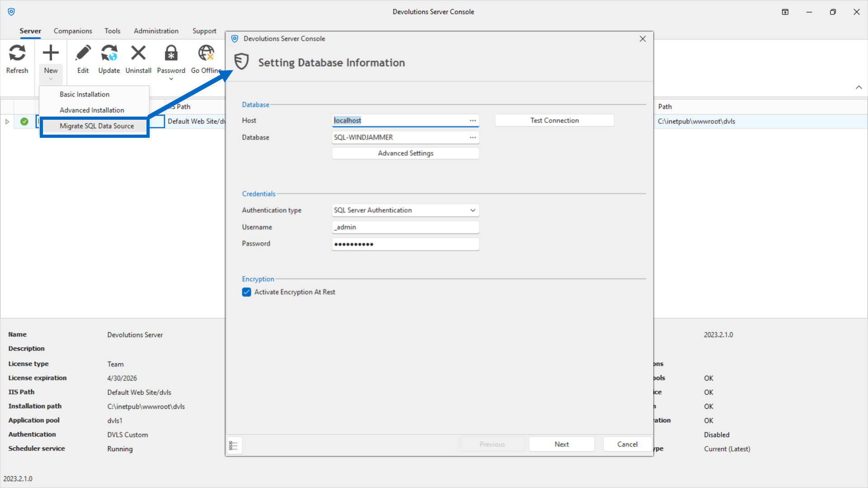Select Migrate SQL Data Source menu entry
This screenshot has height=488, width=868.
point(97,126)
